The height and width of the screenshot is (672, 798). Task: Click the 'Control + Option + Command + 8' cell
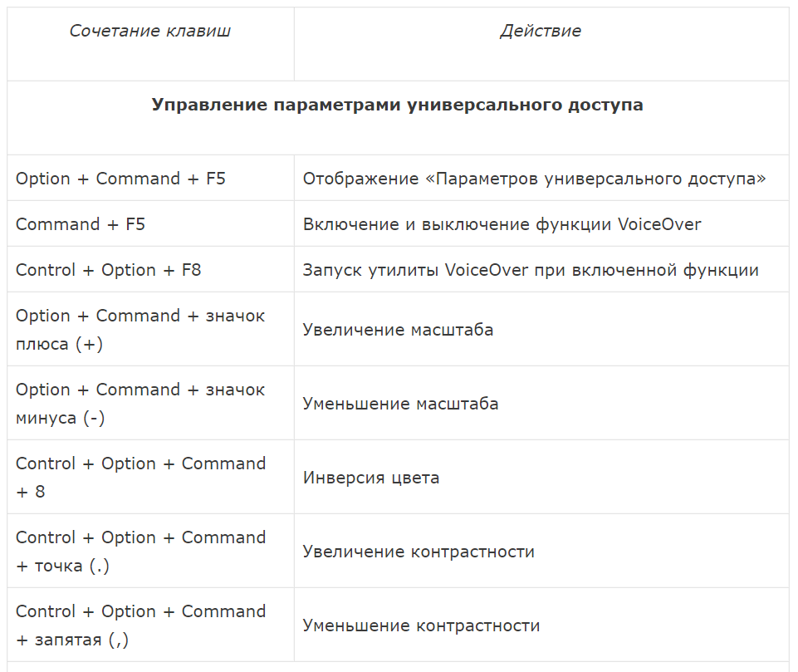tap(140, 478)
